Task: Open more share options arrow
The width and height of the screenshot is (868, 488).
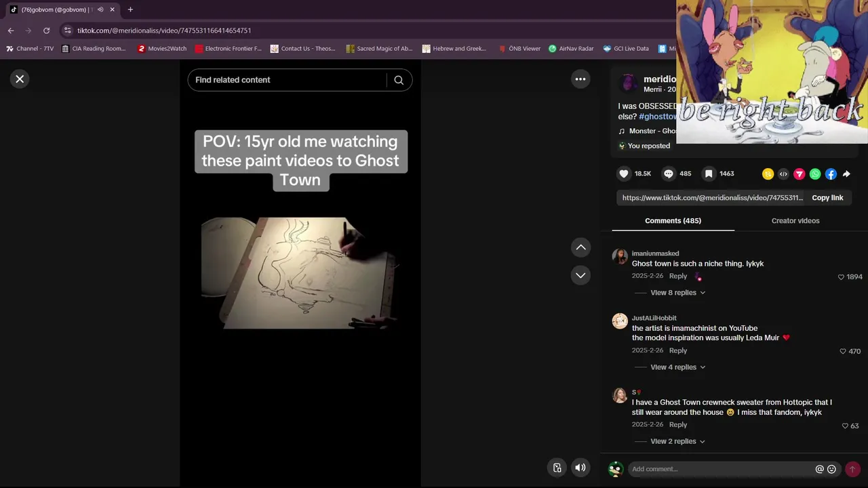Action: pyautogui.click(x=846, y=174)
